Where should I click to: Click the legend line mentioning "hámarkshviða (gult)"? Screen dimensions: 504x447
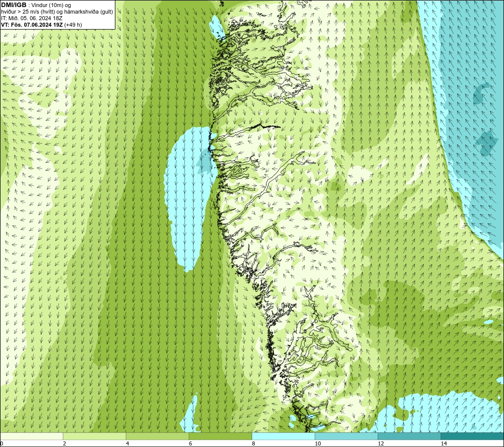[57, 12]
